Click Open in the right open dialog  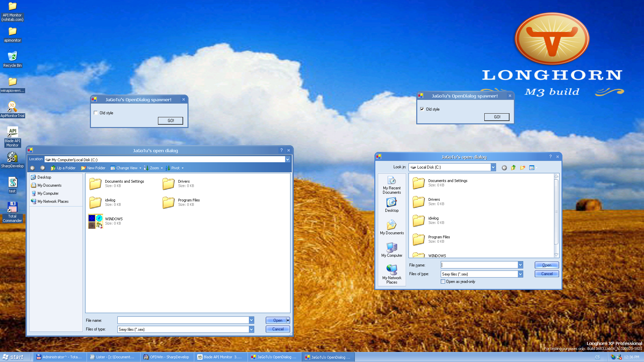click(546, 265)
